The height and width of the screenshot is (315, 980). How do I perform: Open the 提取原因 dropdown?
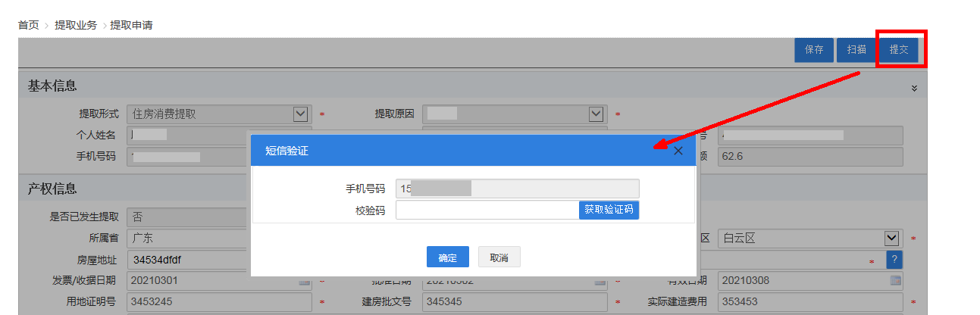click(x=596, y=114)
